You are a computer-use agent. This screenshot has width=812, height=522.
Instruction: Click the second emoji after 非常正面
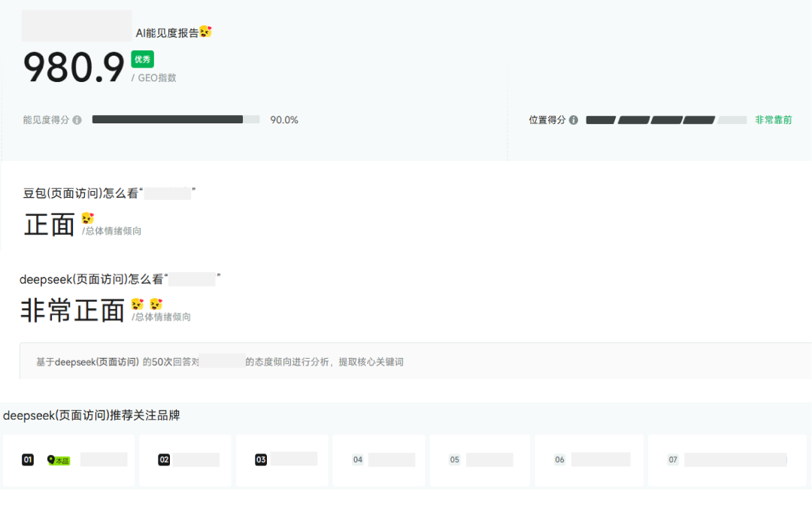[x=156, y=305]
